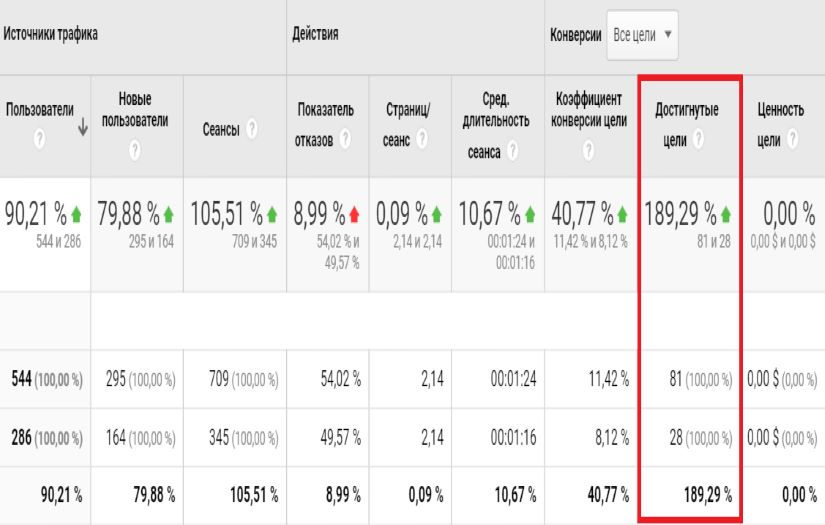Sort by 'Достигнутые цели' column header
The width and height of the screenshot is (825, 525).
coord(687,125)
